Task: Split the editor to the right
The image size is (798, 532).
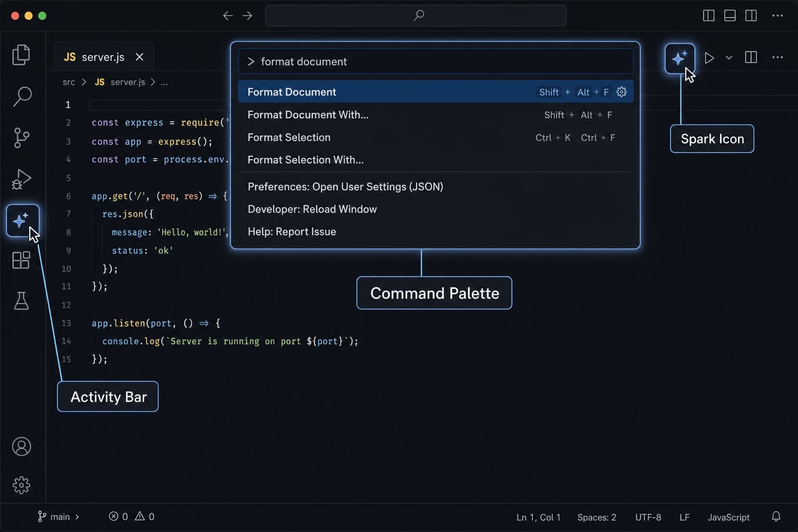Action: (x=751, y=57)
